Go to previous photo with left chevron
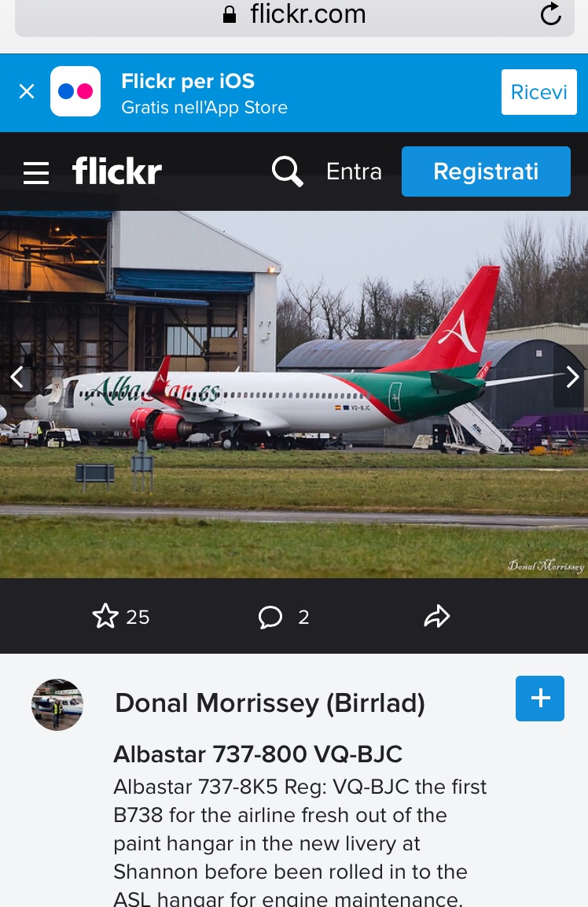The image size is (588, 907). click(x=17, y=377)
